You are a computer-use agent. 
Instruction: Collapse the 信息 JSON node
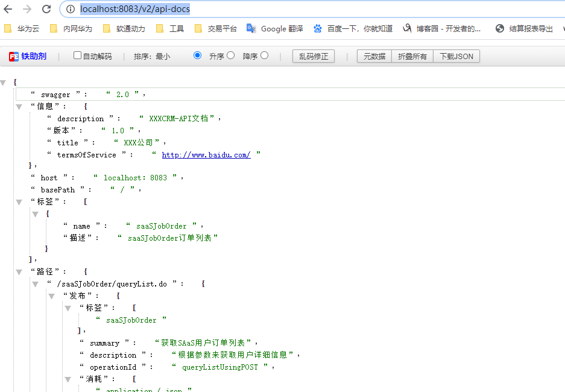(x=18, y=106)
